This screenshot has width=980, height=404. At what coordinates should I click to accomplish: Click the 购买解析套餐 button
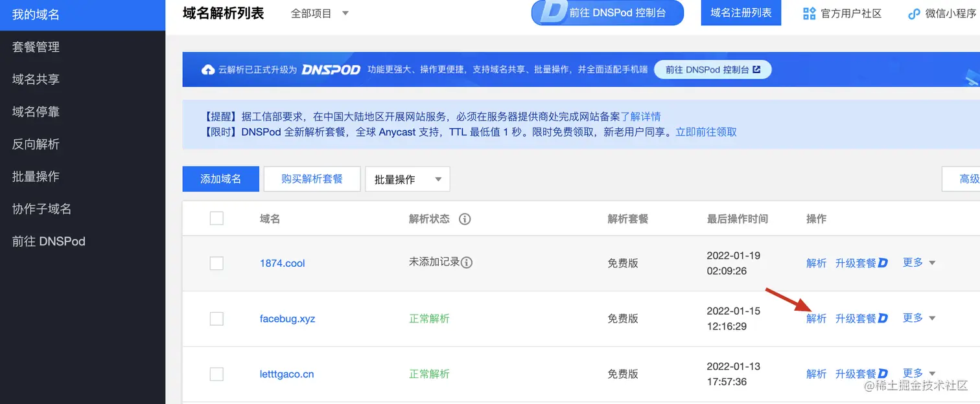[x=312, y=179]
